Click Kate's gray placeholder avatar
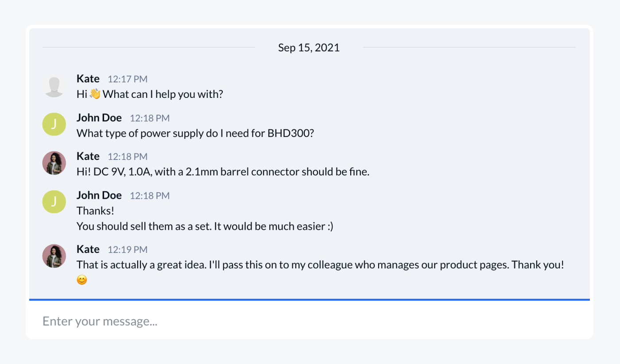The image size is (620, 364). point(54,86)
